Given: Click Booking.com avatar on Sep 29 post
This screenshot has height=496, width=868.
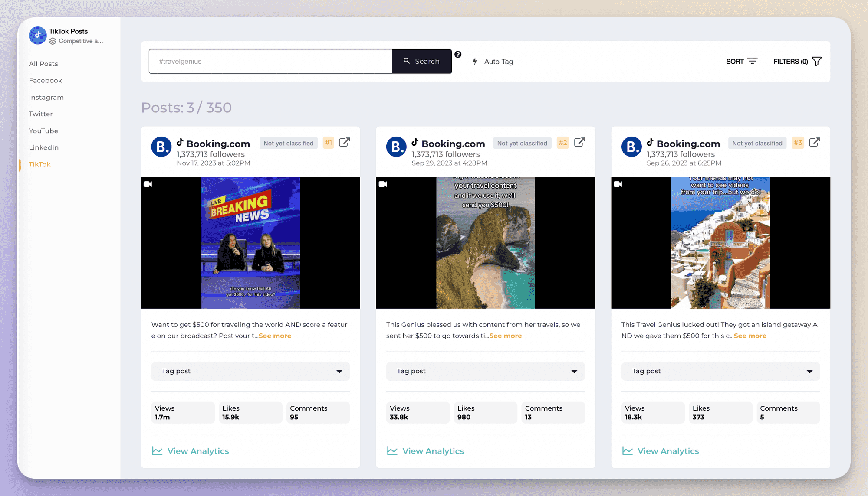Looking at the screenshot, I should [396, 147].
